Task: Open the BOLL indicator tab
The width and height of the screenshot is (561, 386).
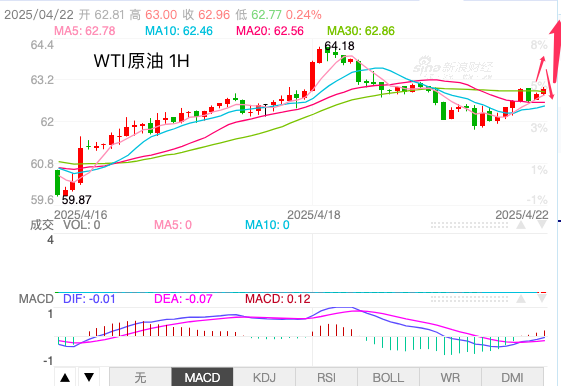Action: tap(388, 377)
